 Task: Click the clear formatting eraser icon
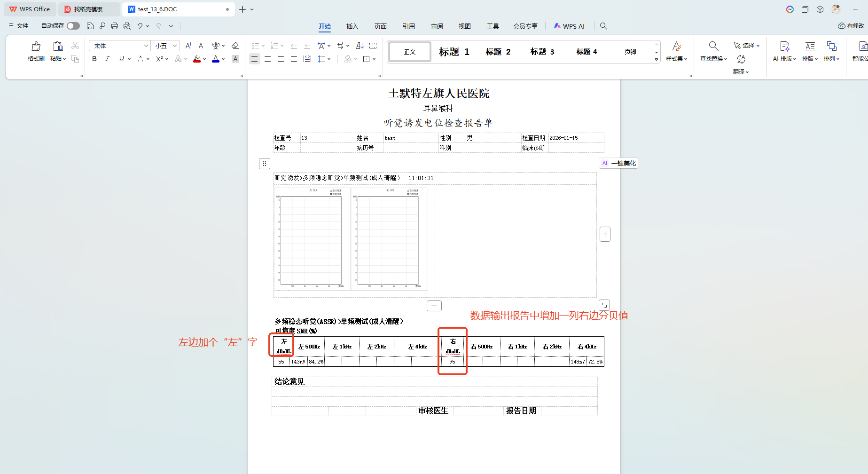click(235, 46)
